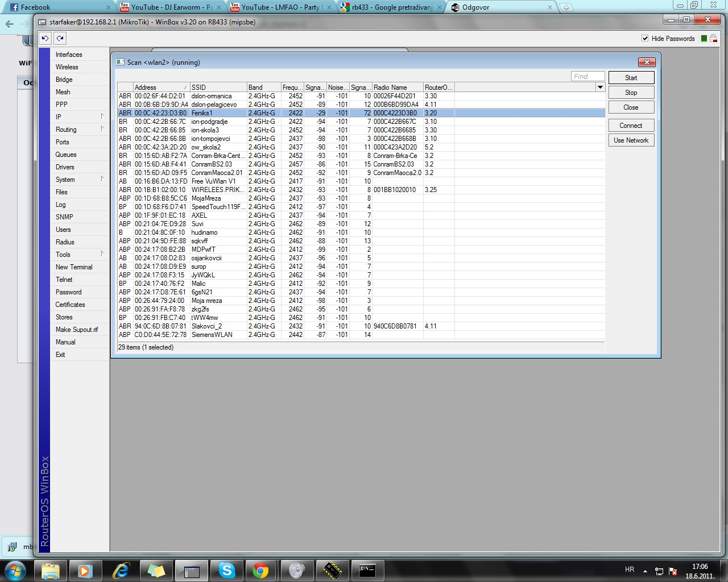
Task: Select the SiemensWLAN network row
Action: pos(361,335)
